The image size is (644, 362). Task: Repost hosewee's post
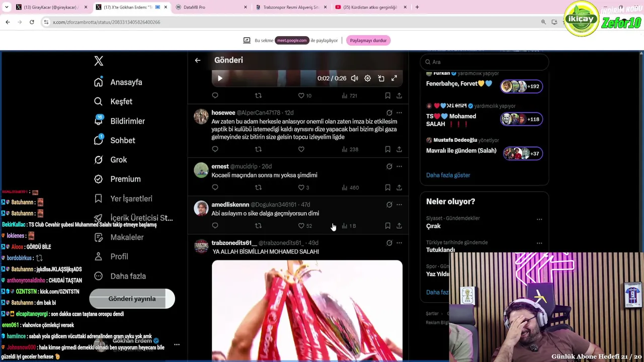coord(258,149)
